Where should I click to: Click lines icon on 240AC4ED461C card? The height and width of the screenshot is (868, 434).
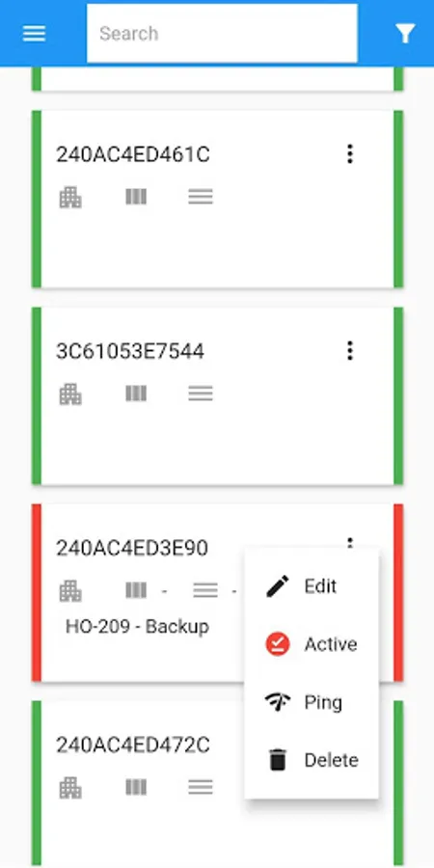[201, 197]
